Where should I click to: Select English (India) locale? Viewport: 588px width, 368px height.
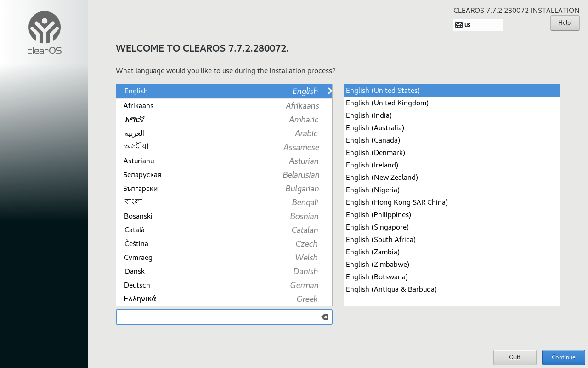(x=452, y=115)
